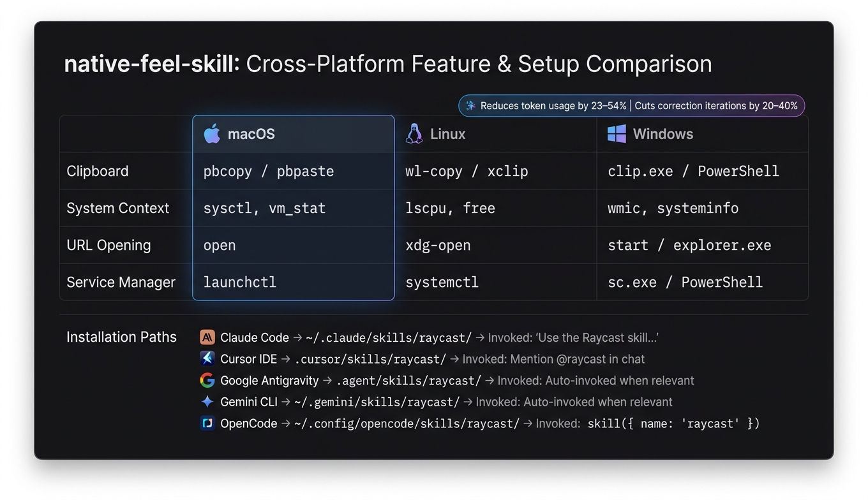Image resolution: width=868 pixels, height=500 pixels.
Task: Click the Gemini CLI star icon
Action: pyautogui.click(x=207, y=402)
